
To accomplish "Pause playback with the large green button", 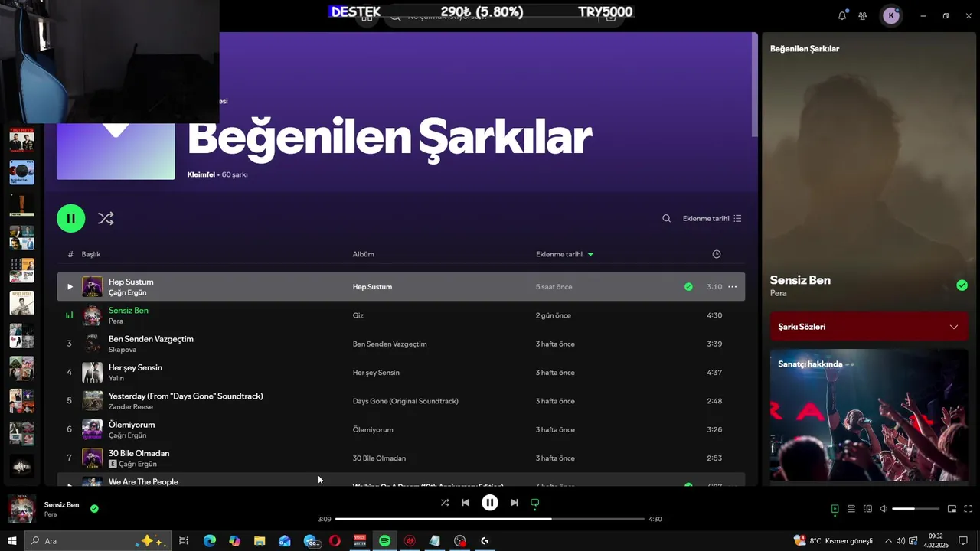I will pos(70,218).
